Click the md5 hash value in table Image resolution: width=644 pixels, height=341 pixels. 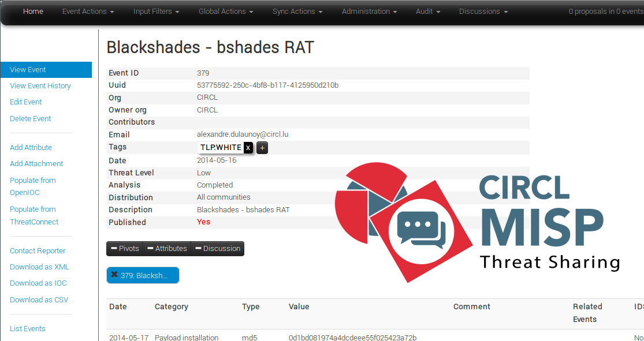(x=352, y=338)
